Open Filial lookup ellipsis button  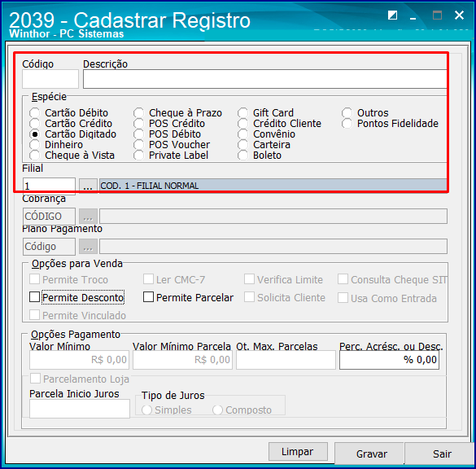pos(88,186)
